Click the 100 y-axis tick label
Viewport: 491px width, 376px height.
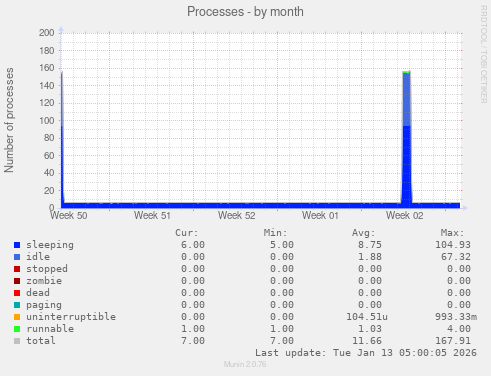click(47, 120)
